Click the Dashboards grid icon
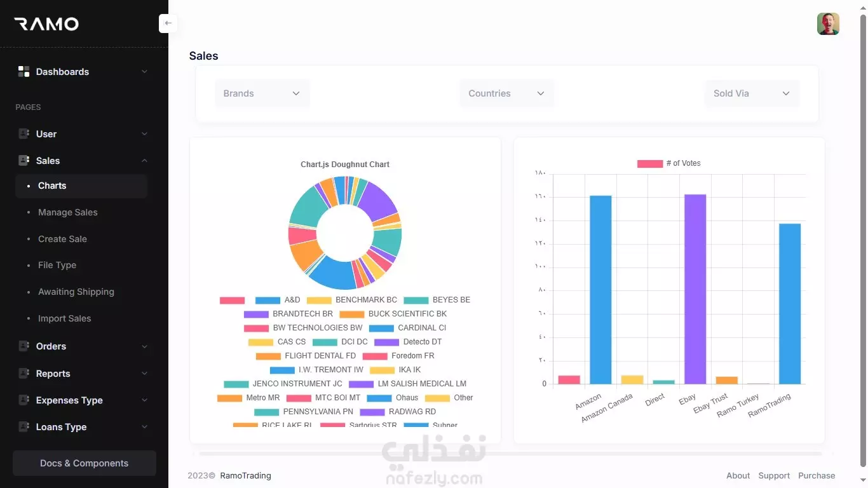 [x=24, y=72]
